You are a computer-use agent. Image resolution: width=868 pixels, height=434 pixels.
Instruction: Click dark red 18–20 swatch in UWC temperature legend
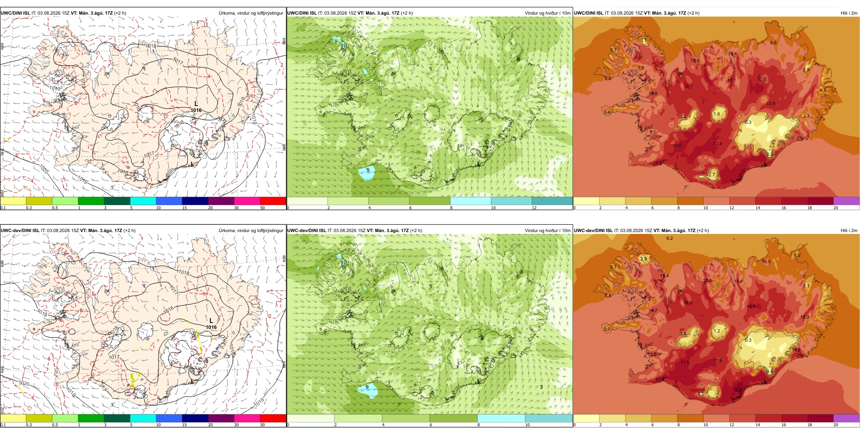820,201
